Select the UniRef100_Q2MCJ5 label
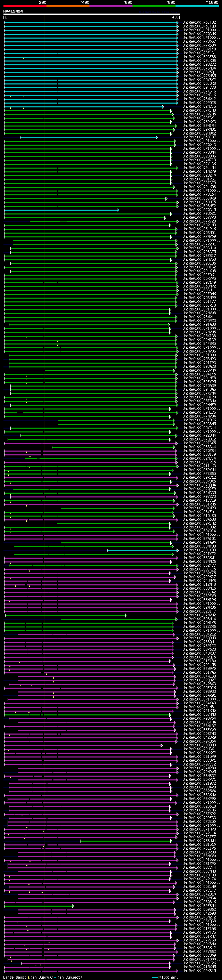This screenshot has width=222, height=980. coord(199,106)
